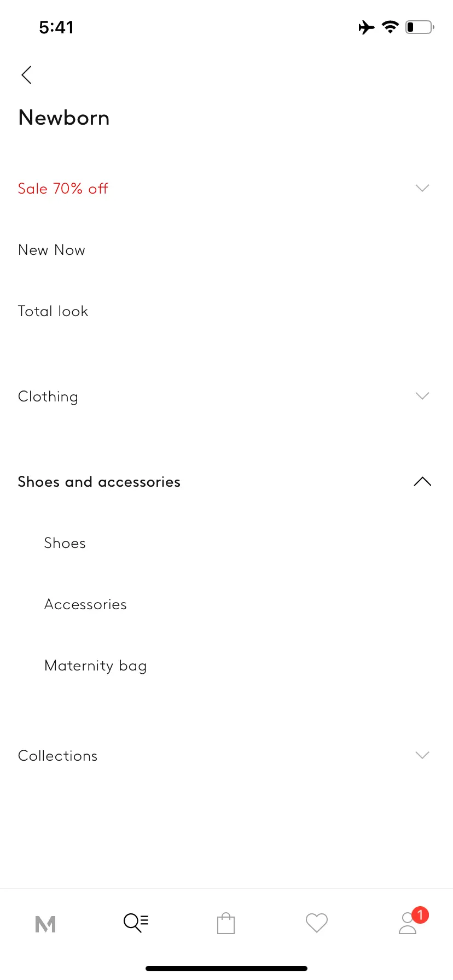
Task: Expand the Clothing section chevron
Action: [x=422, y=396]
